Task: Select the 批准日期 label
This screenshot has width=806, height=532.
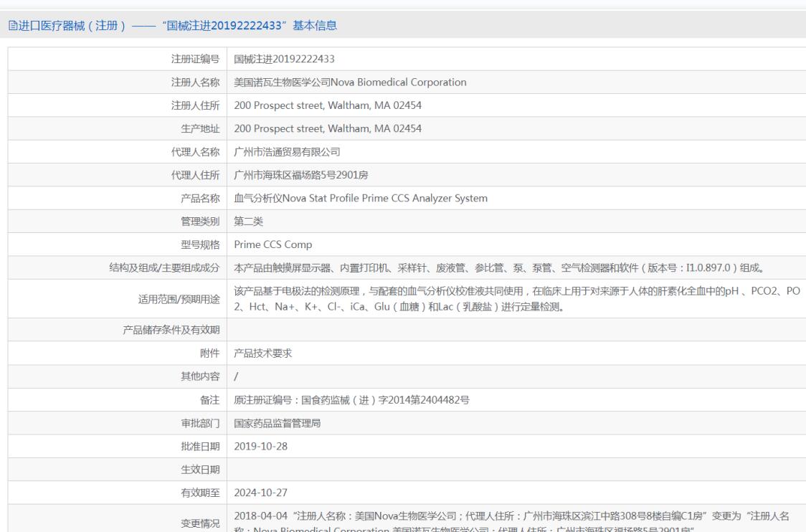Action: 200,446
